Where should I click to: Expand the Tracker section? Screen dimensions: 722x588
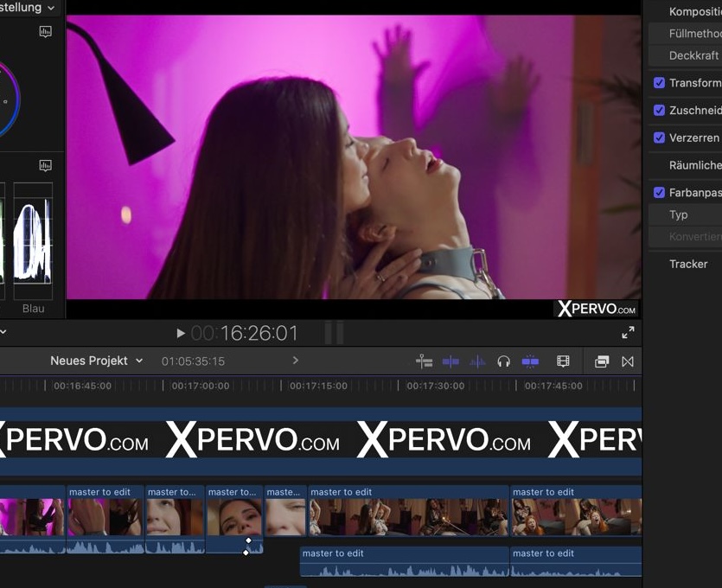point(688,265)
